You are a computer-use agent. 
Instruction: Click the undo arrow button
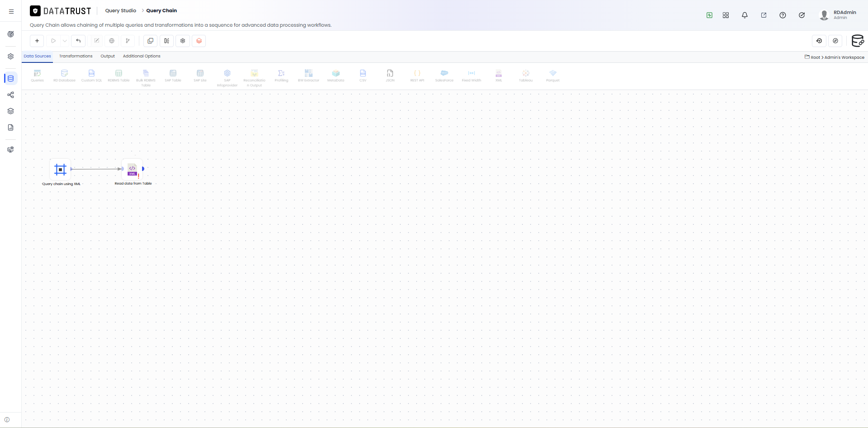[78, 41]
